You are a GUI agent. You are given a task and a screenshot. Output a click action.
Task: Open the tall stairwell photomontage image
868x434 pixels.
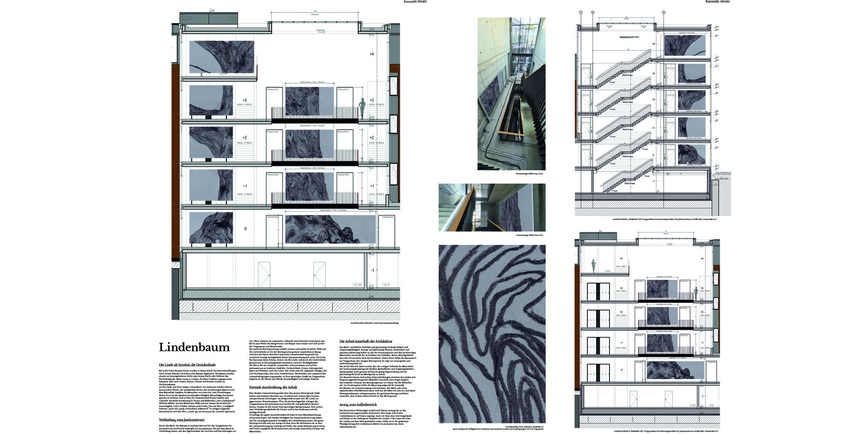click(x=511, y=94)
